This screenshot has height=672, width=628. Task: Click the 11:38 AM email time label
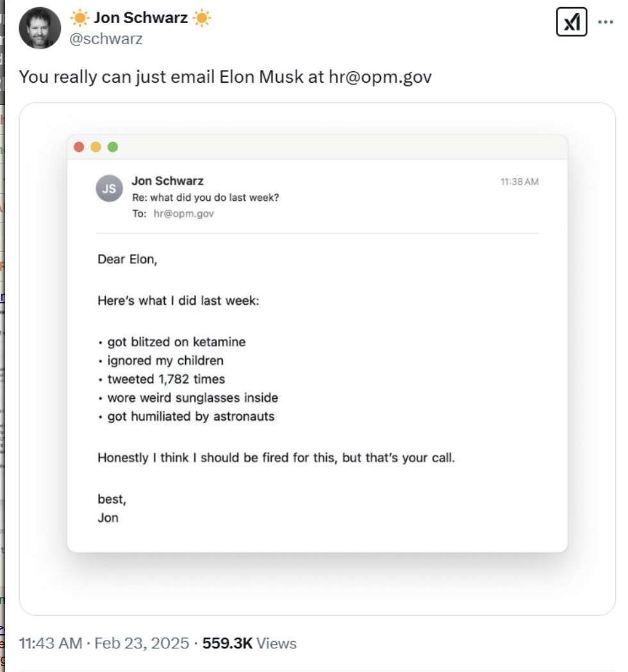click(x=519, y=182)
